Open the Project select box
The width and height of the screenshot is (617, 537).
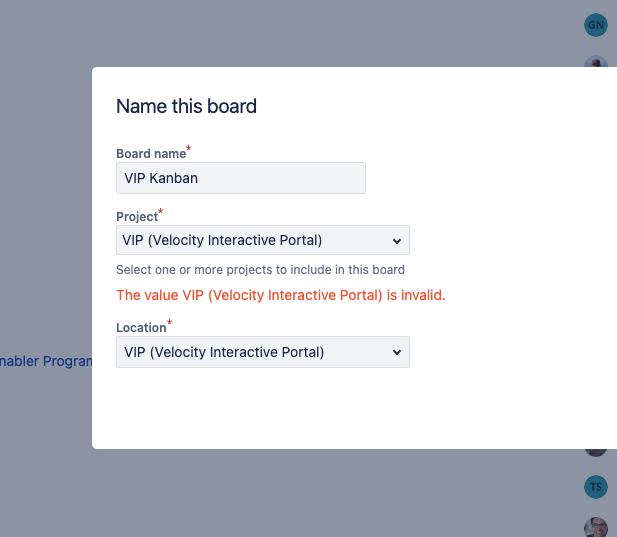tap(262, 241)
